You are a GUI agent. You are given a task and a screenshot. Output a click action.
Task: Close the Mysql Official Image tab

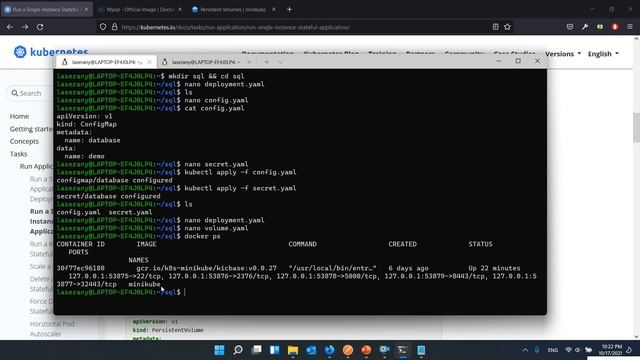(x=180, y=9)
